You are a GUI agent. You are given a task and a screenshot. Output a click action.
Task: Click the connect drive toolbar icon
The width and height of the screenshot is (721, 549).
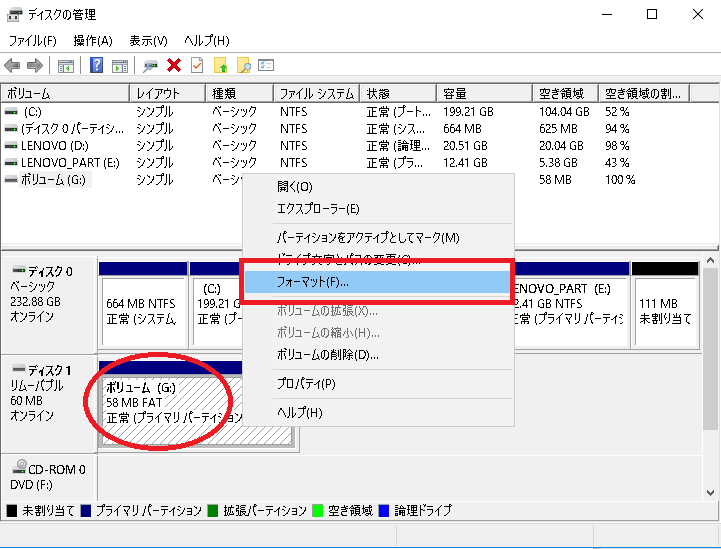(150, 66)
